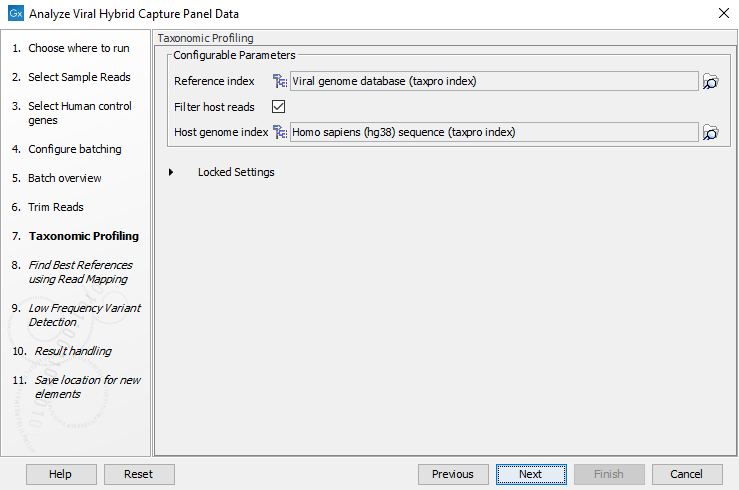Viewport: 739px width, 490px height.
Task: Reset parameters with the Reset button
Action: pos(139,474)
